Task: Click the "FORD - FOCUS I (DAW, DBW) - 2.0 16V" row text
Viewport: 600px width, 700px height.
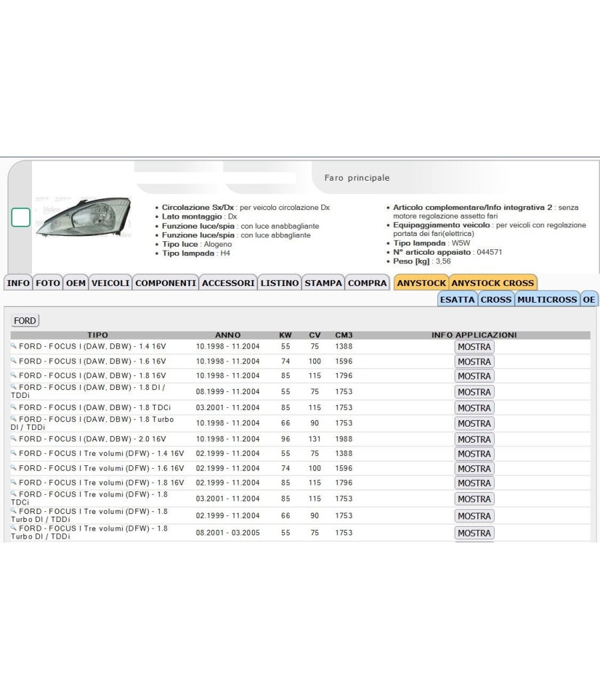Action: (93, 439)
